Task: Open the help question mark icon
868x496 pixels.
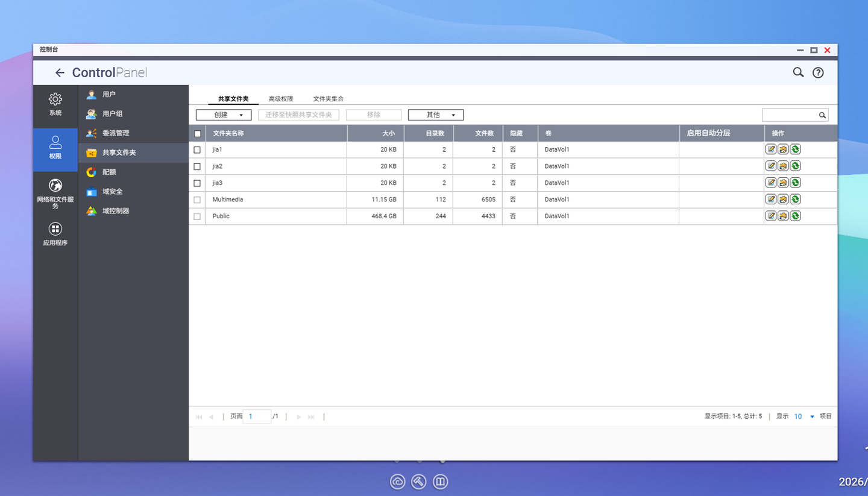Action: (x=818, y=72)
